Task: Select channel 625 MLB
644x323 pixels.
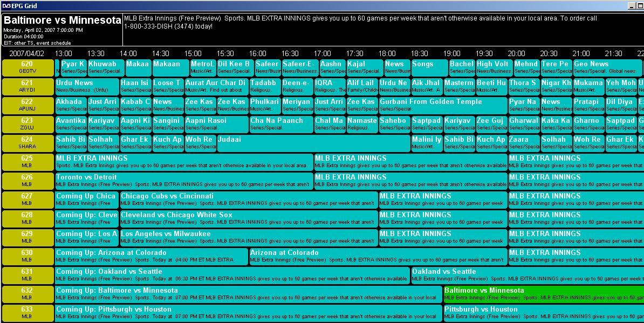Action: coord(27,162)
